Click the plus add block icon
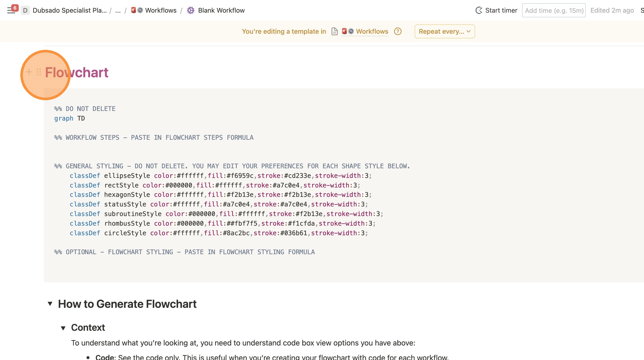Viewport: 644px width, 360px height. click(29, 72)
